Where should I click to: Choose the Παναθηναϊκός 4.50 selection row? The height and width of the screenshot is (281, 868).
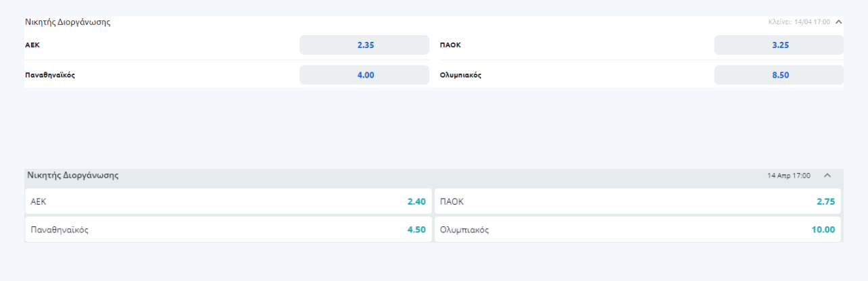coord(228,230)
